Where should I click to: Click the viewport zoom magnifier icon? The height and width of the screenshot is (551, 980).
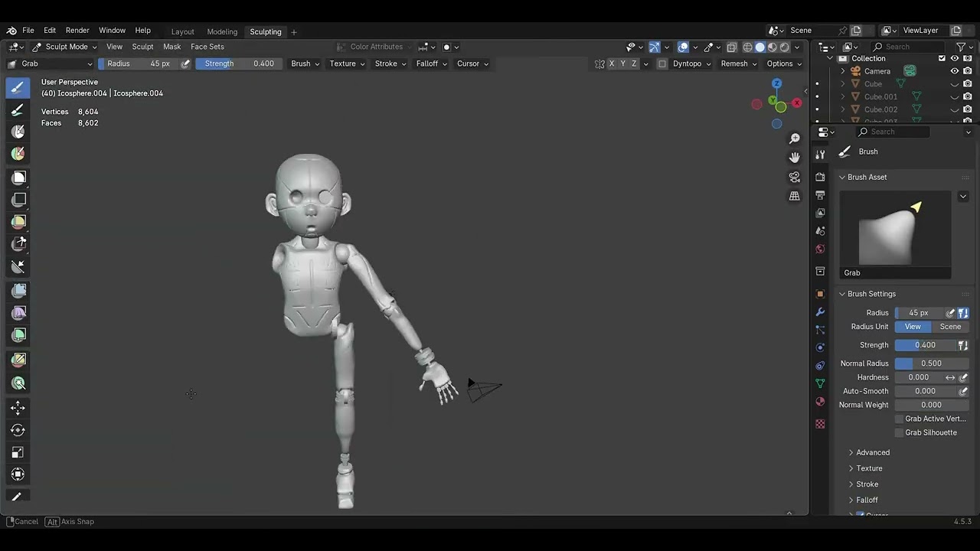(795, 139)
